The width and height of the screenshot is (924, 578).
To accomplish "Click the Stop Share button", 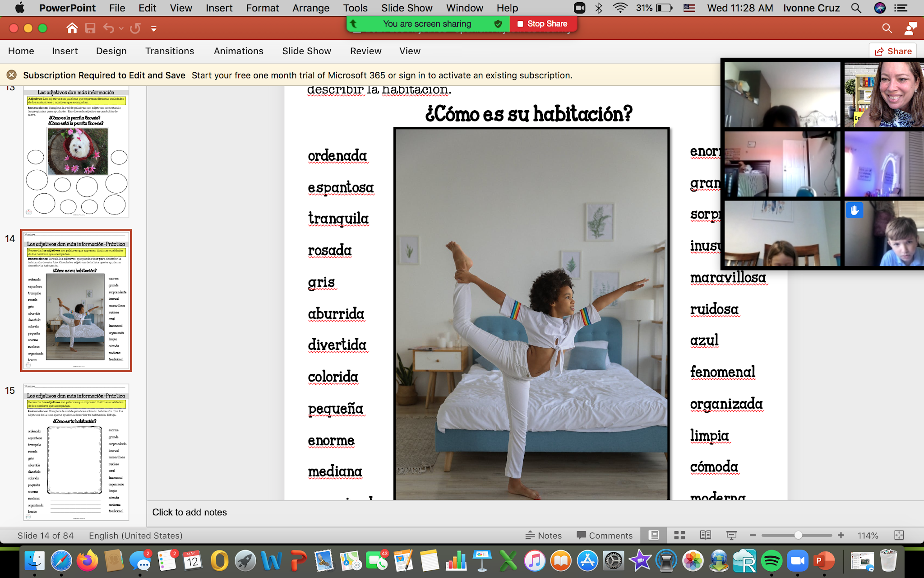I will click(x=543, y=23).
